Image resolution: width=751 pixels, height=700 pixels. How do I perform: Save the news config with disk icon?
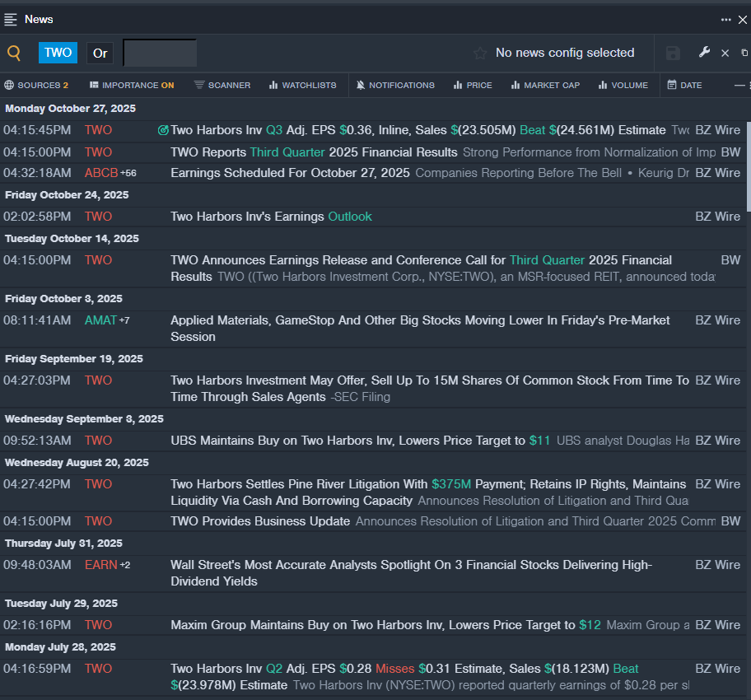673,54
